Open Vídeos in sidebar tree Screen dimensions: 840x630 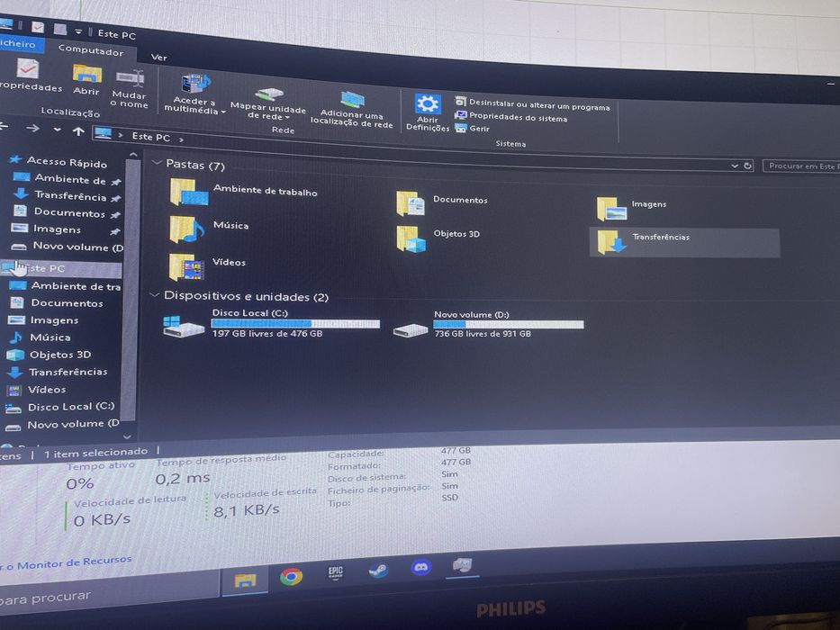point(36,390)
